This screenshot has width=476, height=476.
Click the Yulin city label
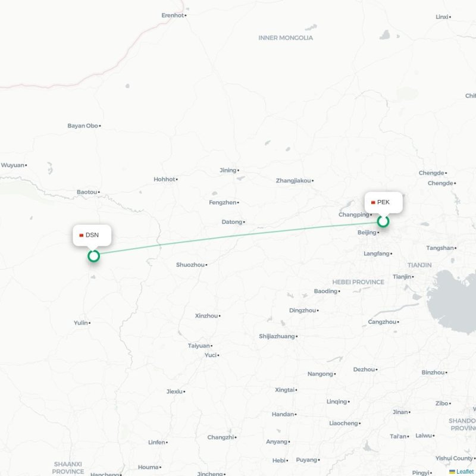click(81, 322)
